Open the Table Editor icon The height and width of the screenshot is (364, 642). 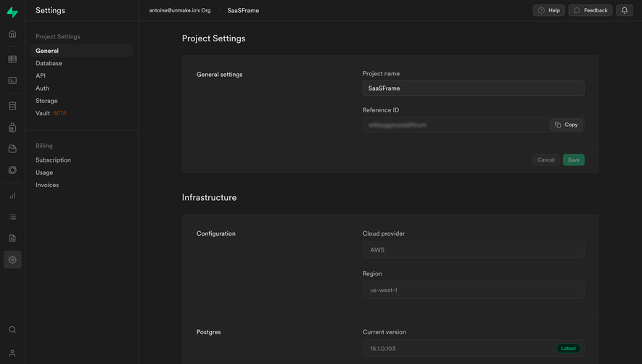[x=12, y=59]
